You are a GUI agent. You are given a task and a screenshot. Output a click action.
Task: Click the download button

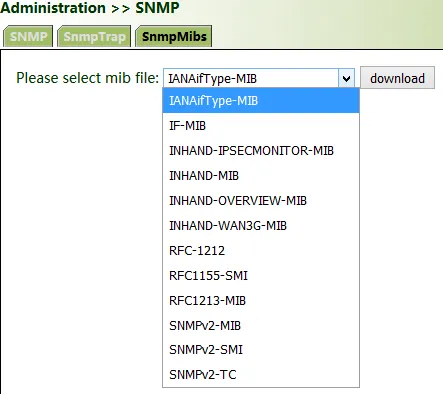click(x=397, y=78)
